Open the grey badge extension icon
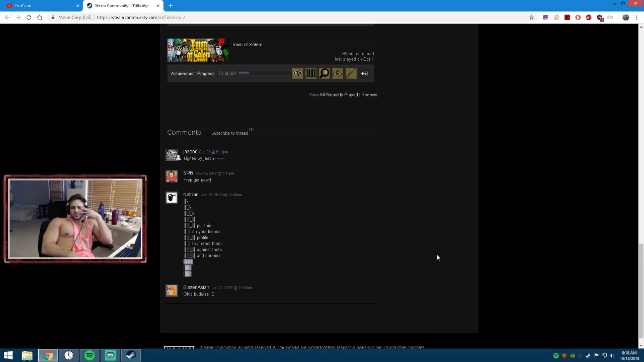Image resolution: width=644 pixels, height=362 pixels. point(610,17)
